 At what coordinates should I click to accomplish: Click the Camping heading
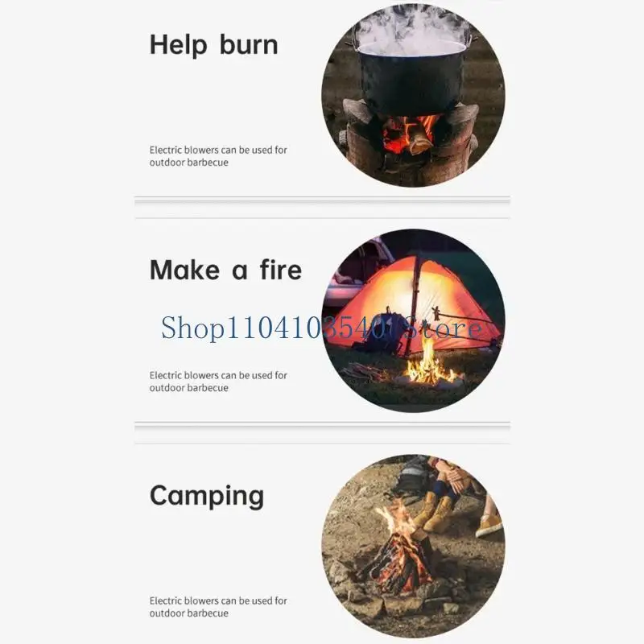(x=207, y=496)
